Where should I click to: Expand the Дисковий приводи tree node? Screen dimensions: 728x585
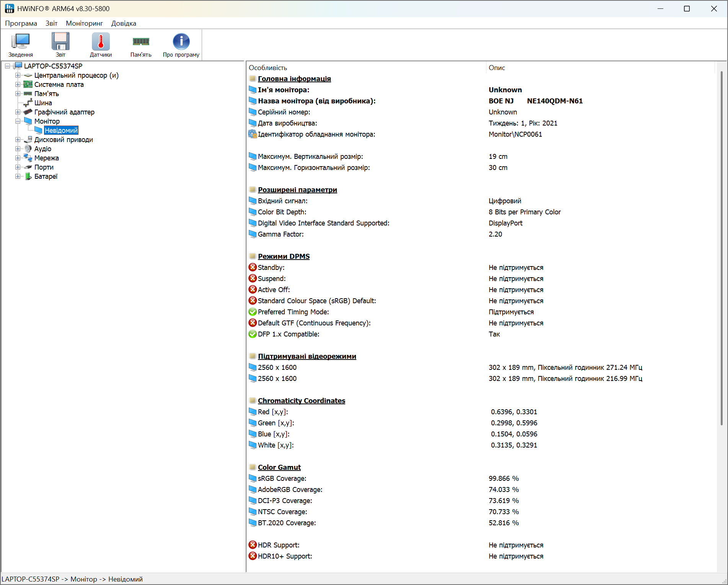point(18,140)
